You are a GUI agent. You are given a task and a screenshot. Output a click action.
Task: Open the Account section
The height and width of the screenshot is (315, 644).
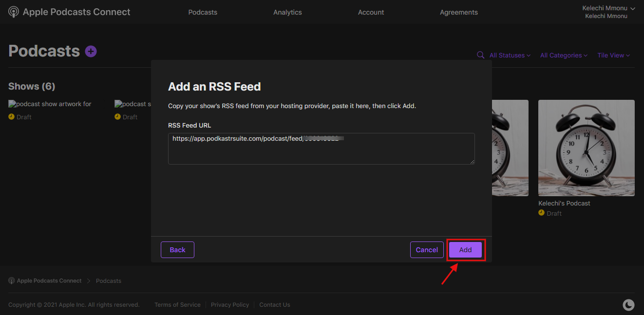click(371, 12)
